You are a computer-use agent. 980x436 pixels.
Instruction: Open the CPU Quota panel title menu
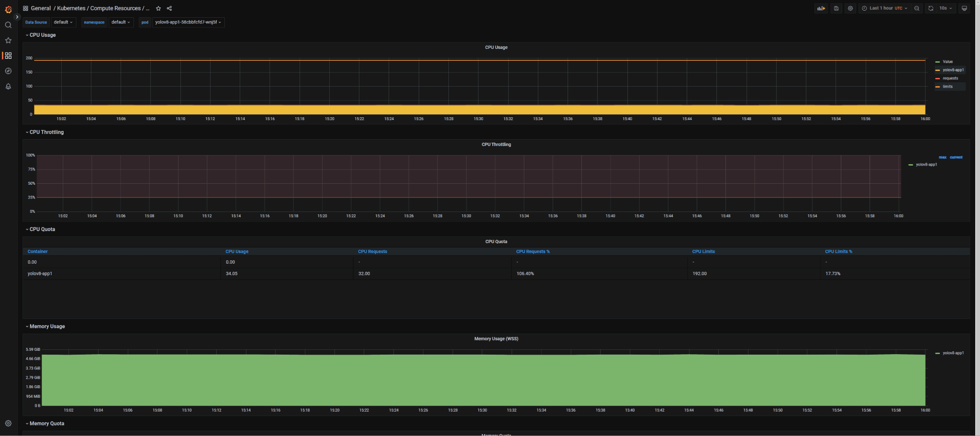coord(496,242)
